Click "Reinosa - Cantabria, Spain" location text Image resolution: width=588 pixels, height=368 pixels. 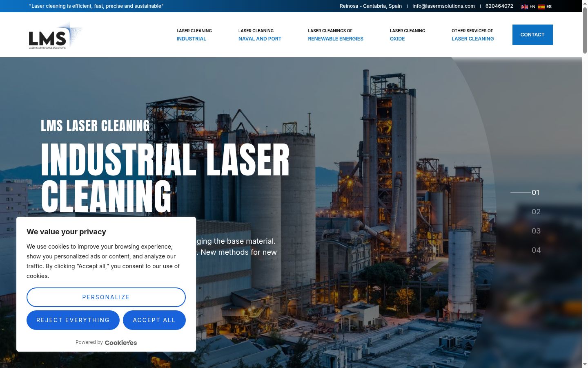tap(371, 6)
